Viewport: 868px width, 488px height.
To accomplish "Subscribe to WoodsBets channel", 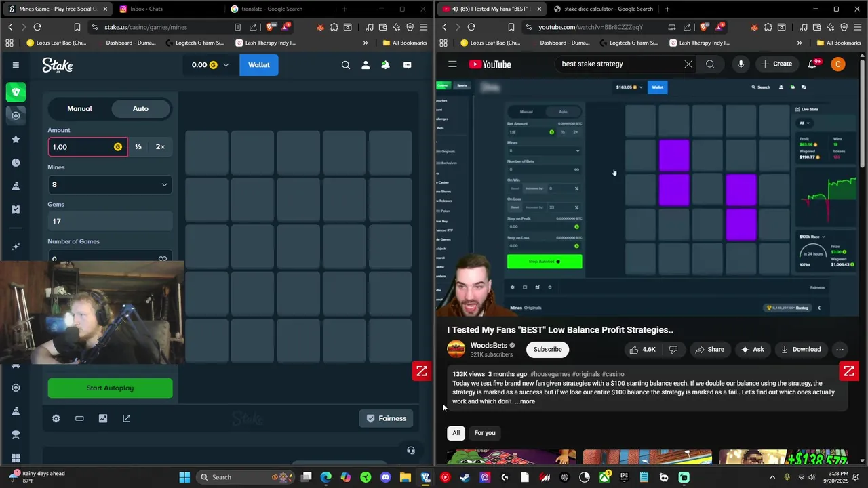I will (547, 350).
